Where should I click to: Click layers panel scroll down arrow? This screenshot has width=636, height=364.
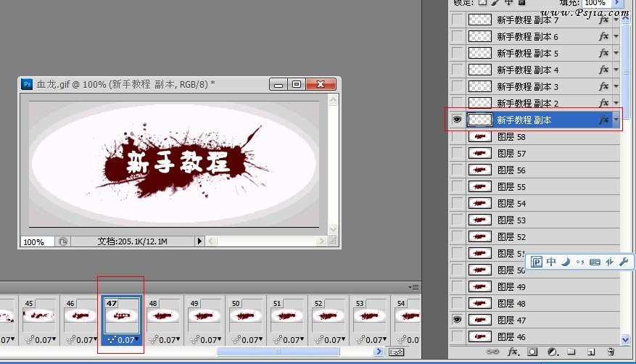tap(625, 339)
